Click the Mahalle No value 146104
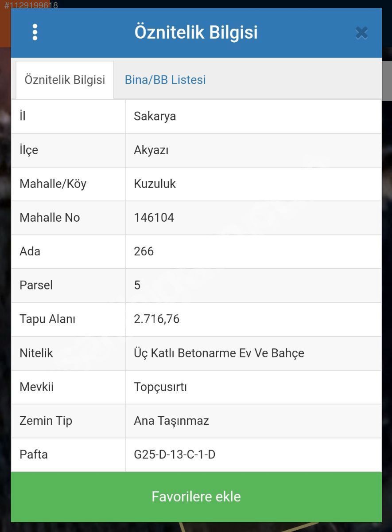 pyautogui.click(x=154, y=217)
